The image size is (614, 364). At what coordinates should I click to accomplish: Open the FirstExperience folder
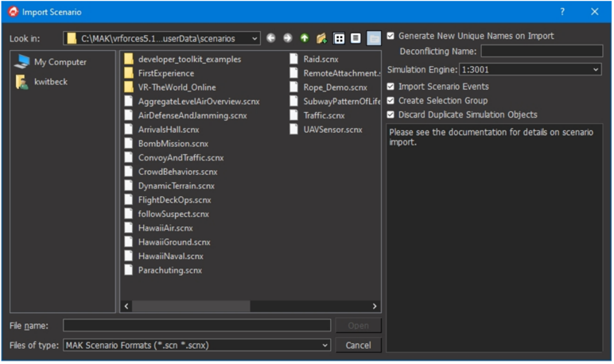click(159, 74)
